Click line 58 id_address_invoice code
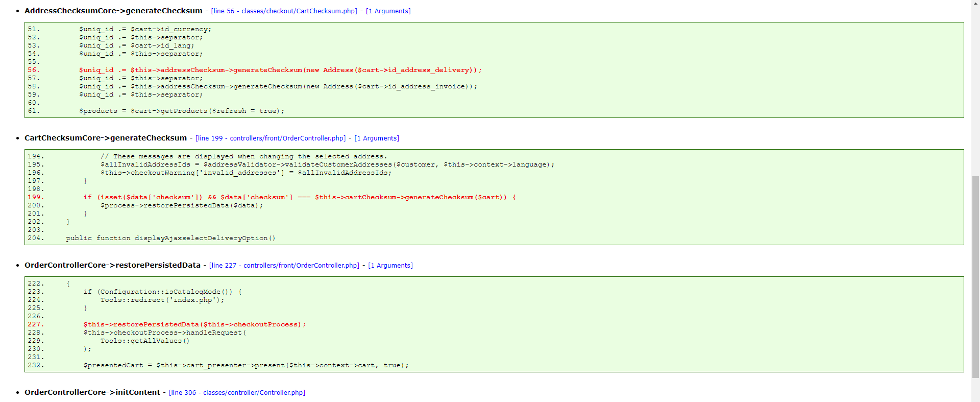The image size is (980, 402). [278, 86]
